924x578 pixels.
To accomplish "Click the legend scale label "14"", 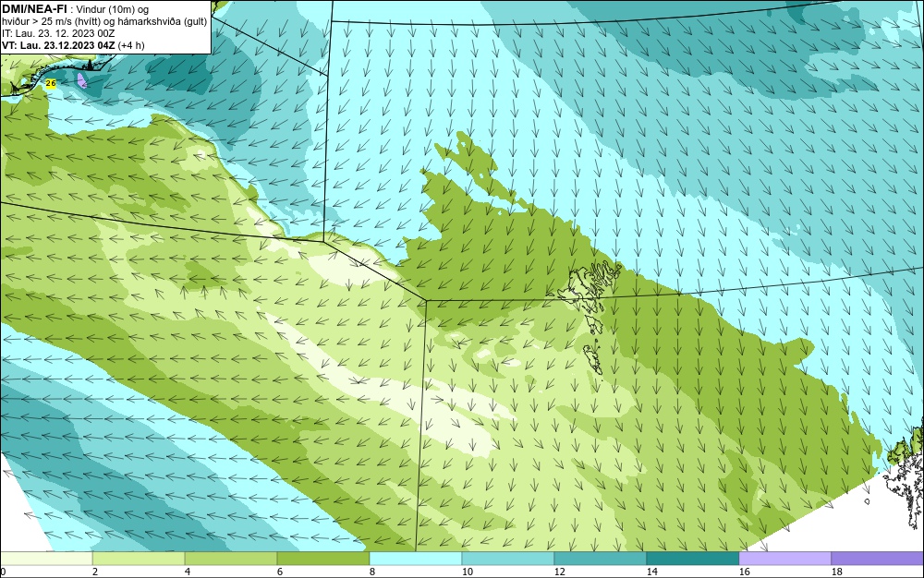I will pos(651,572).
